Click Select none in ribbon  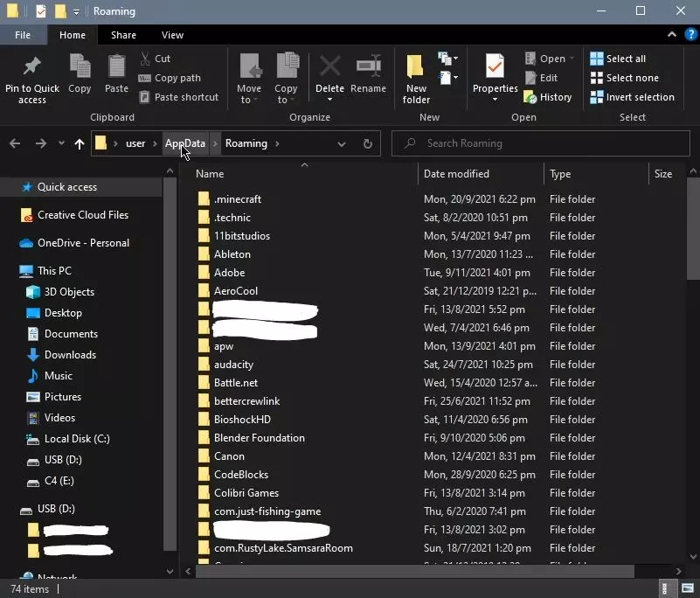(x=624, y=78)
